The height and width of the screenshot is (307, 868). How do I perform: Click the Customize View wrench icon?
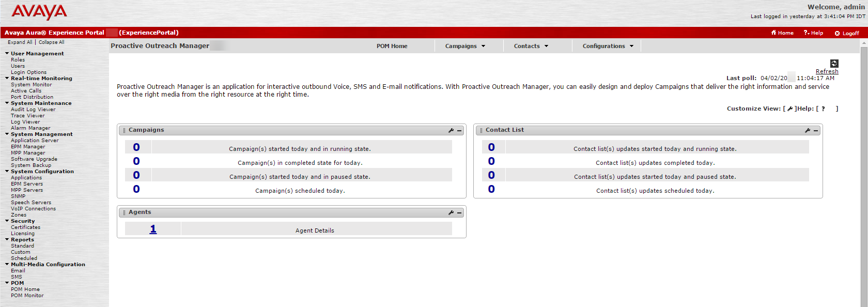point(790,109)
